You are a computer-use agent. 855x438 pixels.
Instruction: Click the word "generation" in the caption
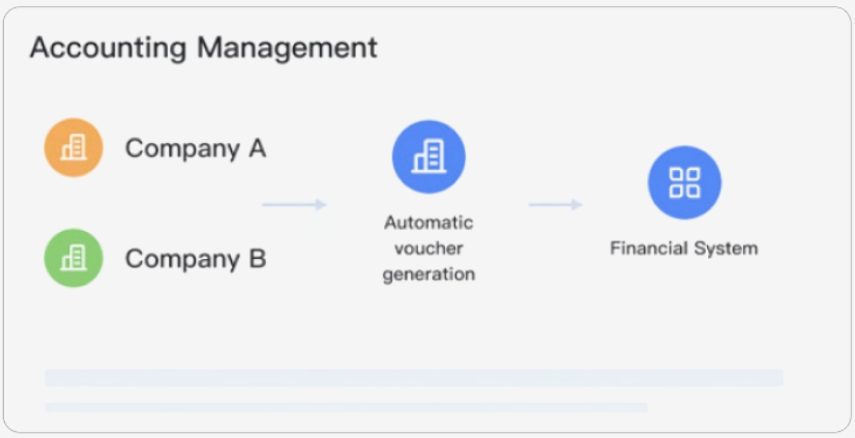click(x=429, y=274)
